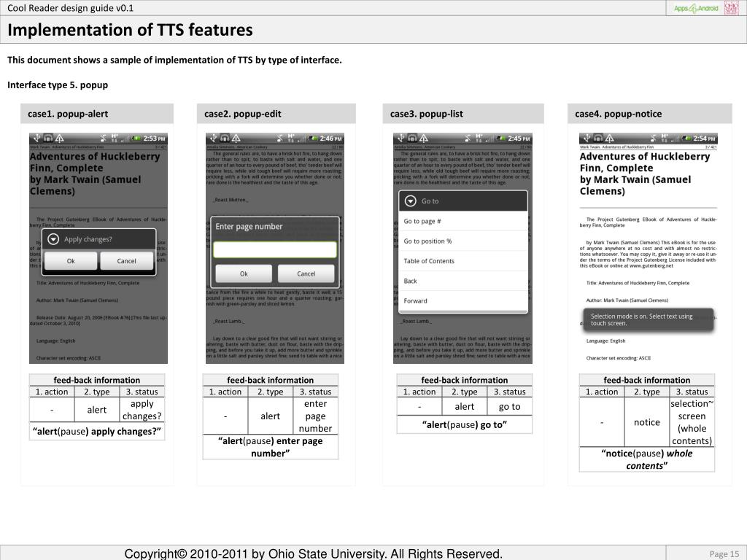The width and height of the screenshot is (747, 560).
Task: Click battery icon in case1 phone status bar
Action: (136, 138)
